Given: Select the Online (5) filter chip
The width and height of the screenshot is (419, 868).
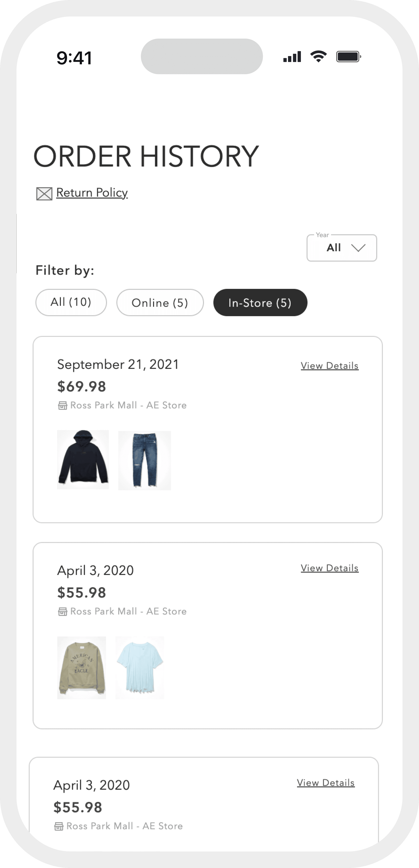Looking at the screenshot, I should point(160,303).
